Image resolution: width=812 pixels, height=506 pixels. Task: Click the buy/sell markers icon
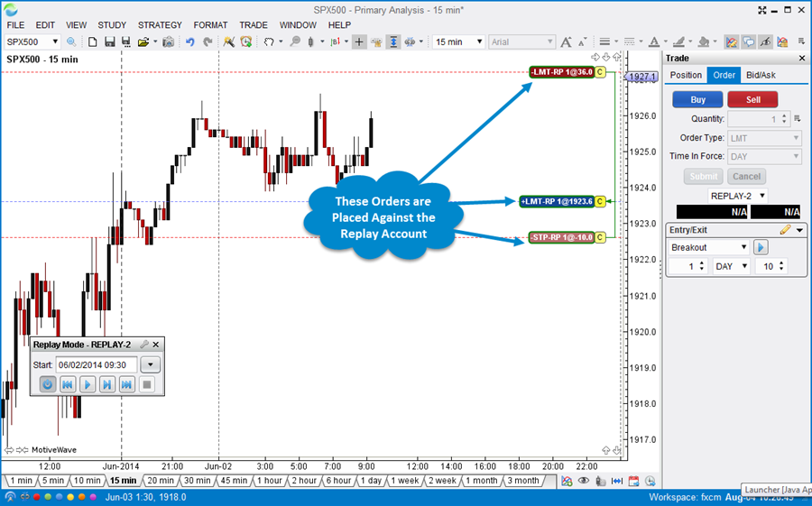[x=335, y=42]
